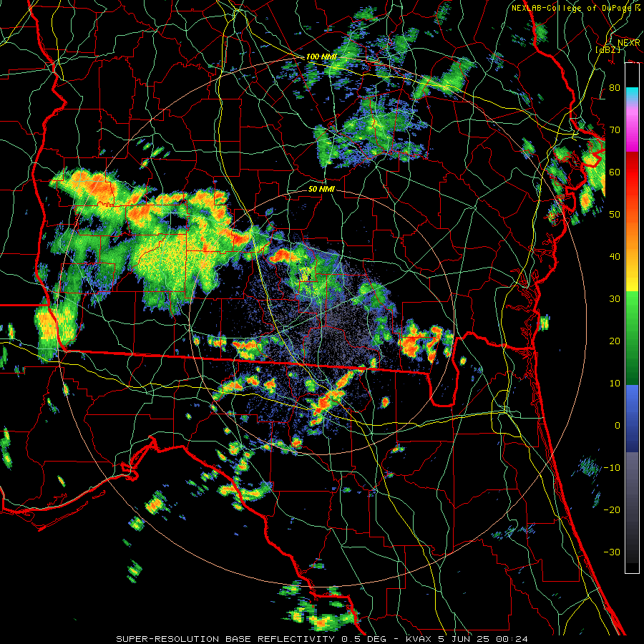Click the -30 value on the dBZ scale
This screenshot has width=644, height=644.
tap(612, 552)
